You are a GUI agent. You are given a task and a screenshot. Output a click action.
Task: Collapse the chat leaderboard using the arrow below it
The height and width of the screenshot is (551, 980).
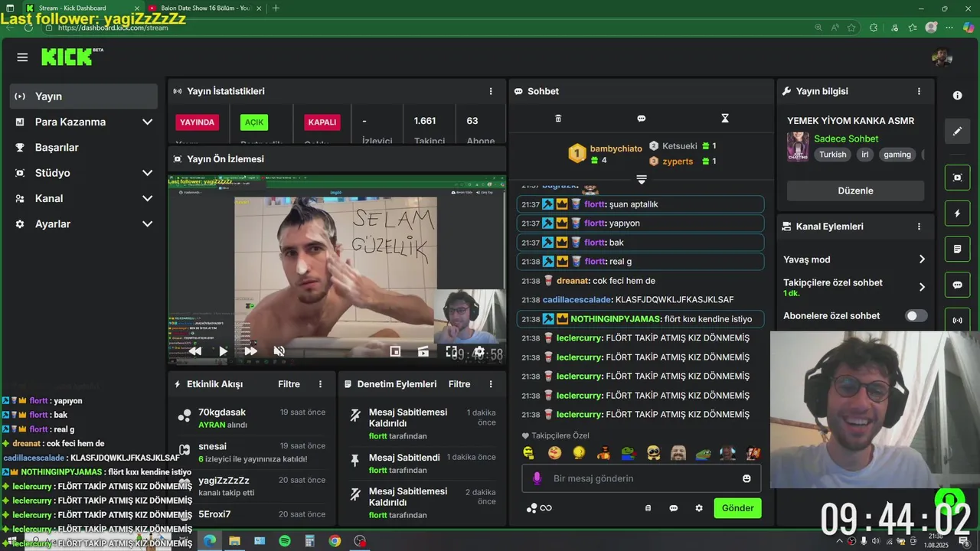[642, 179]
